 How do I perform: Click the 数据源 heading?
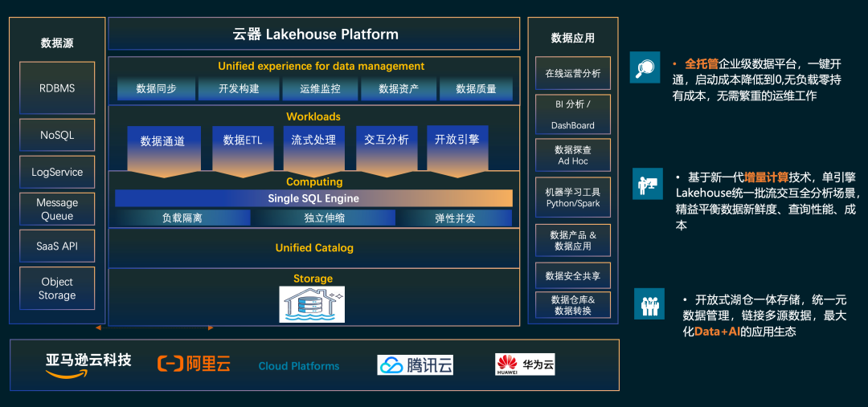click(x=57, y=43)
